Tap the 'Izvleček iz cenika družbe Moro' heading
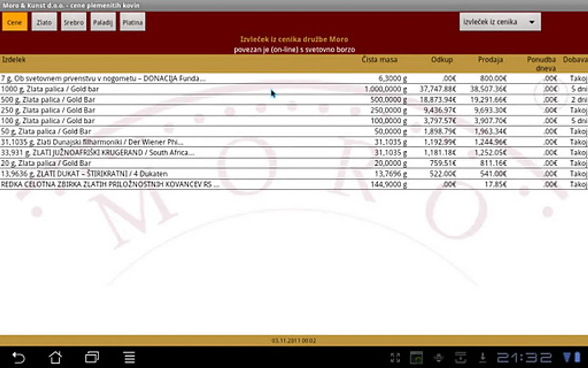 (294, 39)
